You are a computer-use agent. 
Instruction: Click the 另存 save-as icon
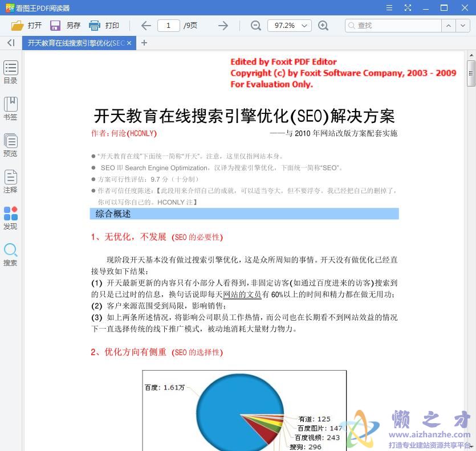64,25
